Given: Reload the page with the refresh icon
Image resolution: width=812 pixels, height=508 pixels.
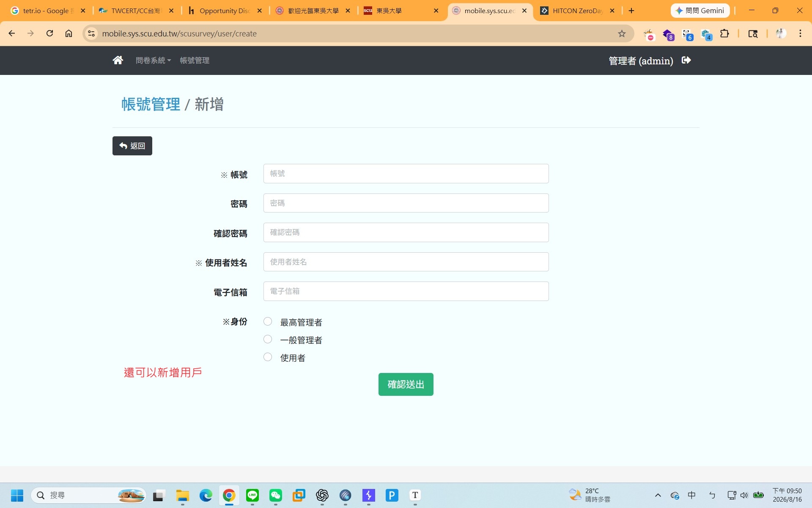Looking at the screenshot, I should tap(49, 33).
